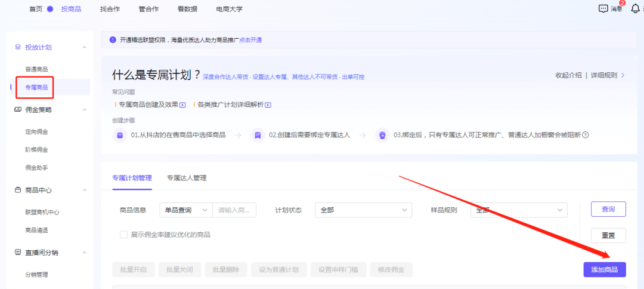The image size is (644, 289).
Task: Open the 计划状态 dropdown
Action: [364, 210]
